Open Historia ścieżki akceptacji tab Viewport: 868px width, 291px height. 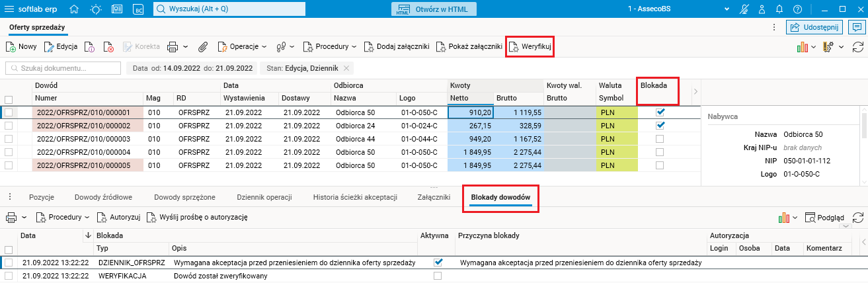(355, 197)
